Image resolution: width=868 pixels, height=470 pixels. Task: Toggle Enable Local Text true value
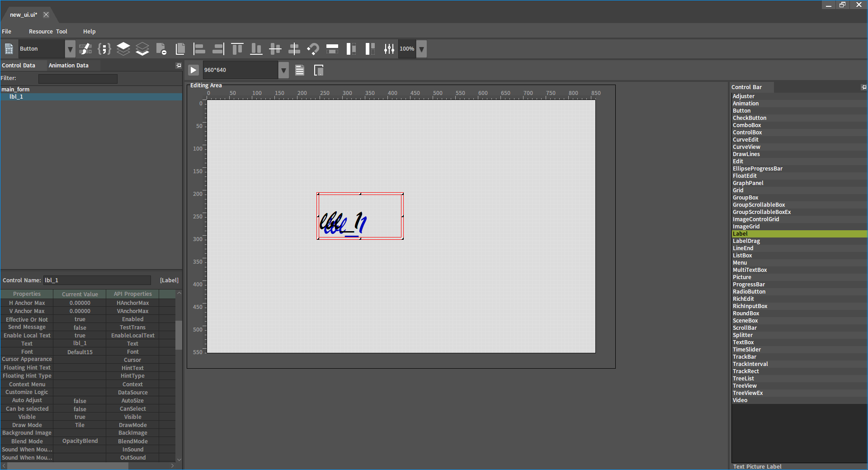(x=80, y=336)
